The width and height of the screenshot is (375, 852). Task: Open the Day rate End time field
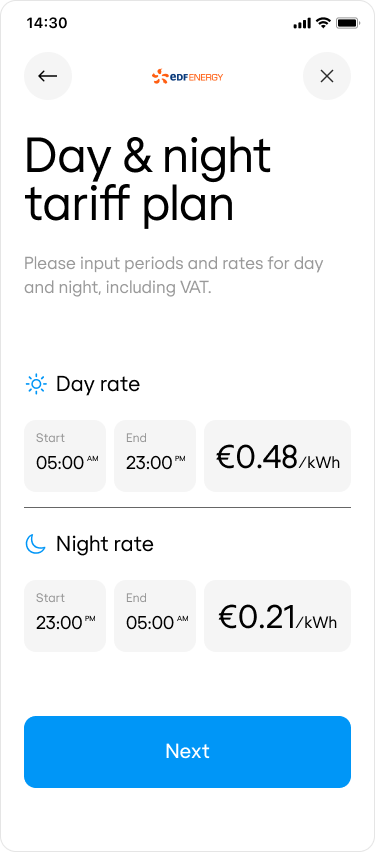155,455
